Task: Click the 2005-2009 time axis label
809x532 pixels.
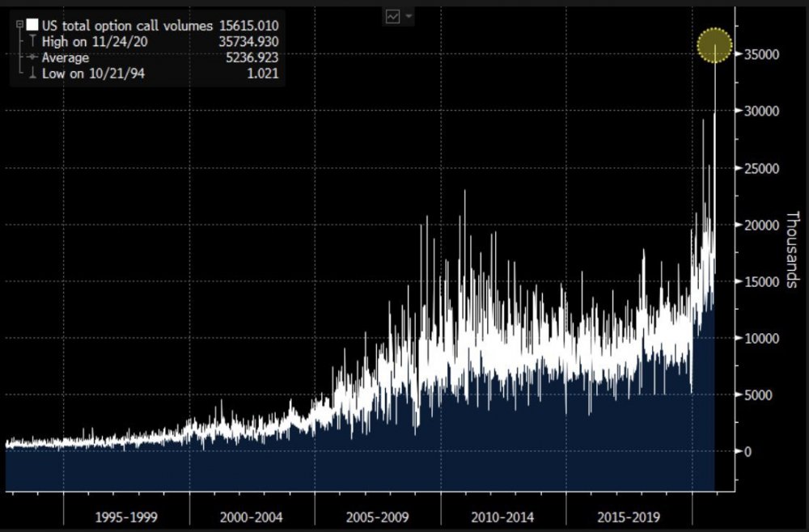Action: pyautogui.click(x=378, y=517)
